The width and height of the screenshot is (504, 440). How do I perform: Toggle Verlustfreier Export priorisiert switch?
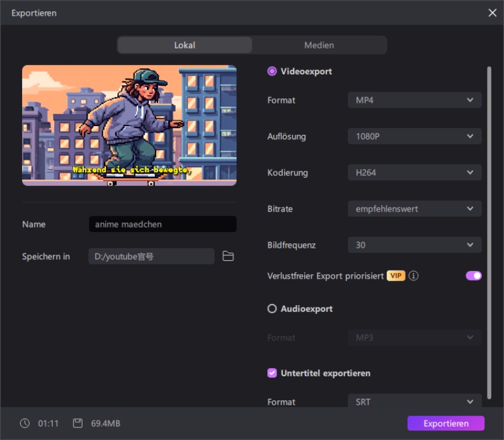tap(474, 275)
